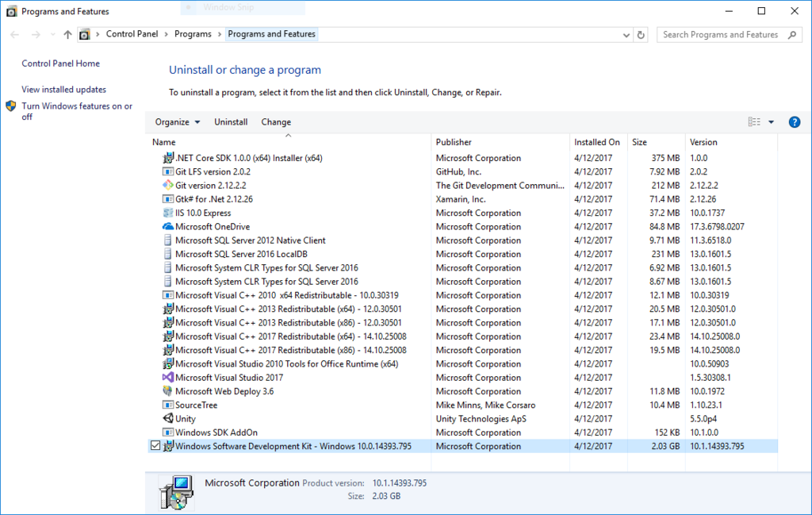The width and height of the screenshot is (812, 515).
Task: Click the Microsoft Web Deploy 3.6 icon
Action: pos(168,391)
